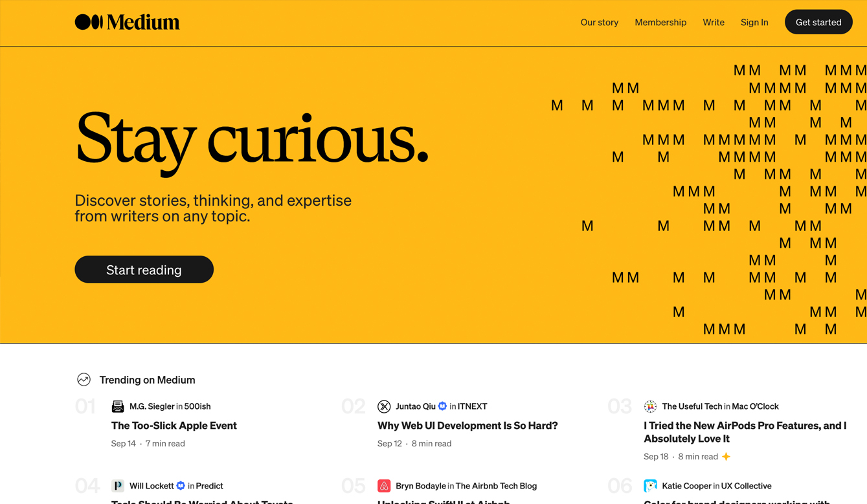Click the member-only star icon beside 8 min read
867x504 pixels.
[726, 457]
